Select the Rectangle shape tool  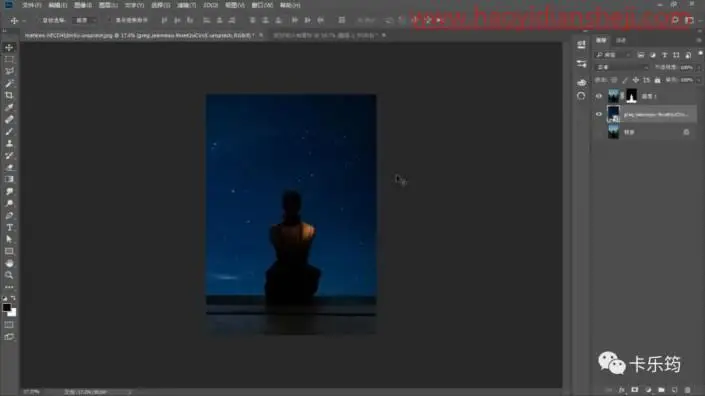(9, 251)
